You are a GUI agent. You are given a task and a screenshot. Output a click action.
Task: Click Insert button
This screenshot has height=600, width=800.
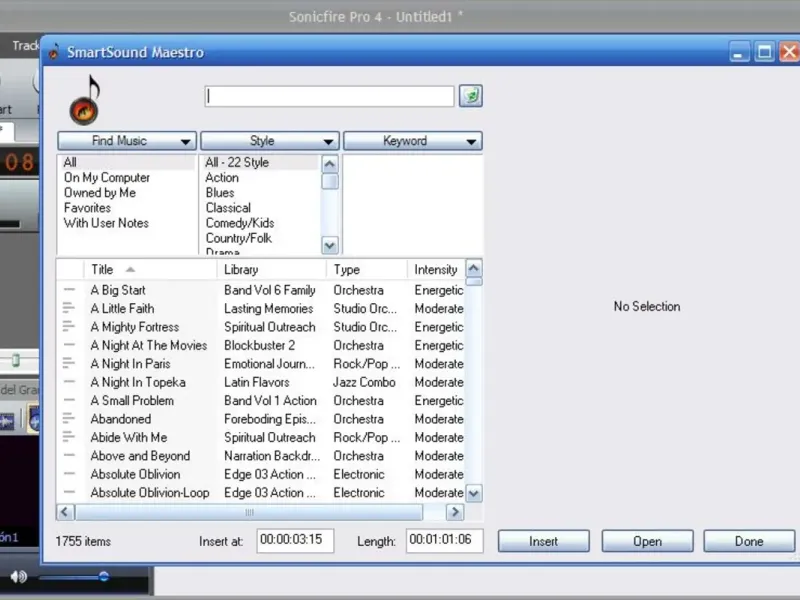coord(543,541)
